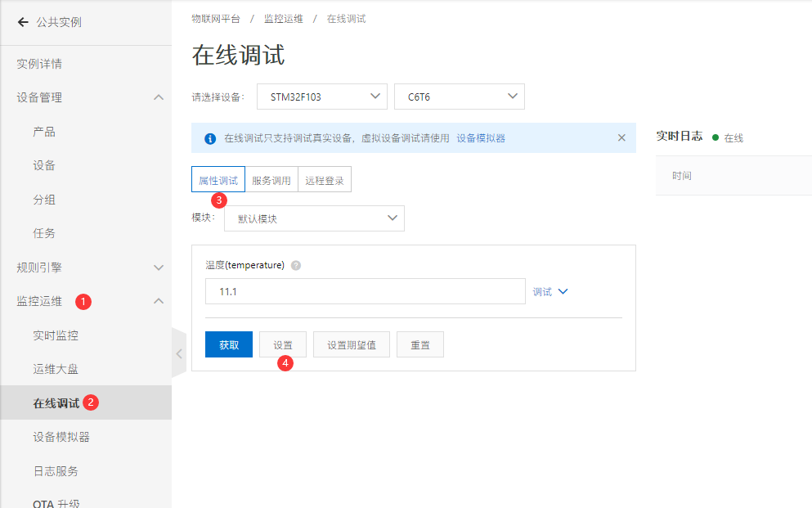This screenshot has height=508, width=812.
Task: Click the 设置期望值 button
Action: click(351, 344)
